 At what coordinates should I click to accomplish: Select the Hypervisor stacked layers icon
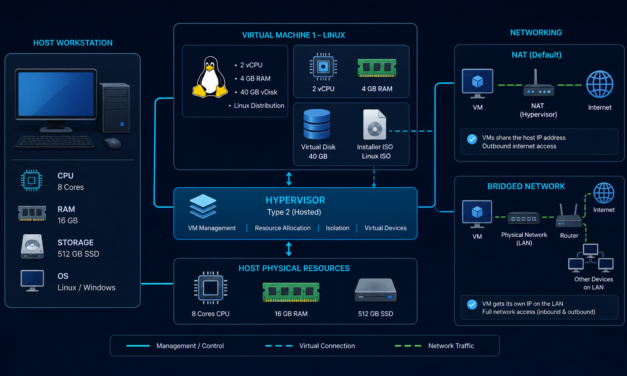click(x=203, y=206)
